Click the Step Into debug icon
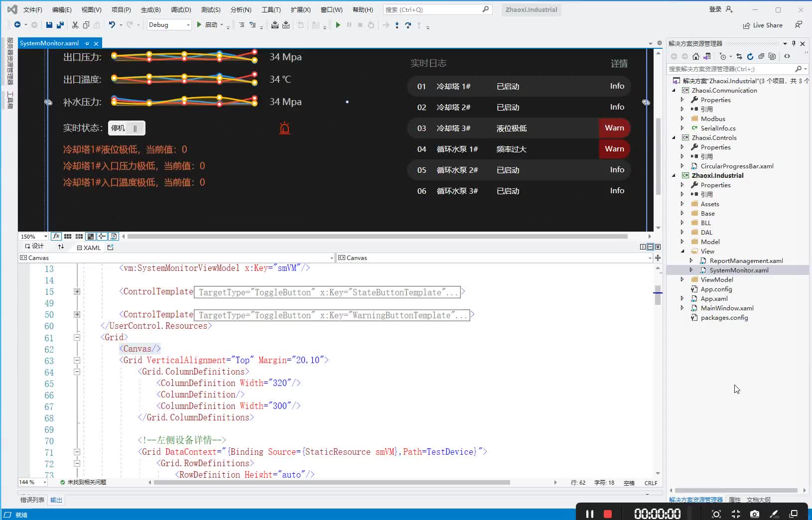812x520 pixels. tap(397, 25)
